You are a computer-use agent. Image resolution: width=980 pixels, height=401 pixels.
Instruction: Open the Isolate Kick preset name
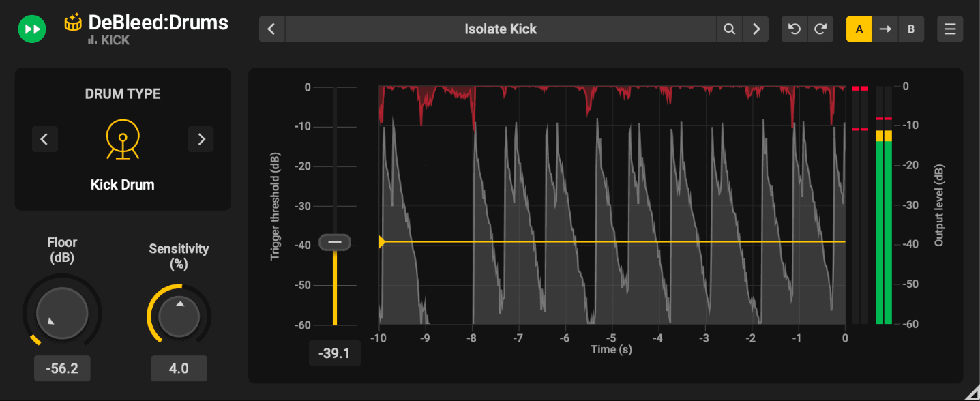pyautogui.click(x=501, y=29)
